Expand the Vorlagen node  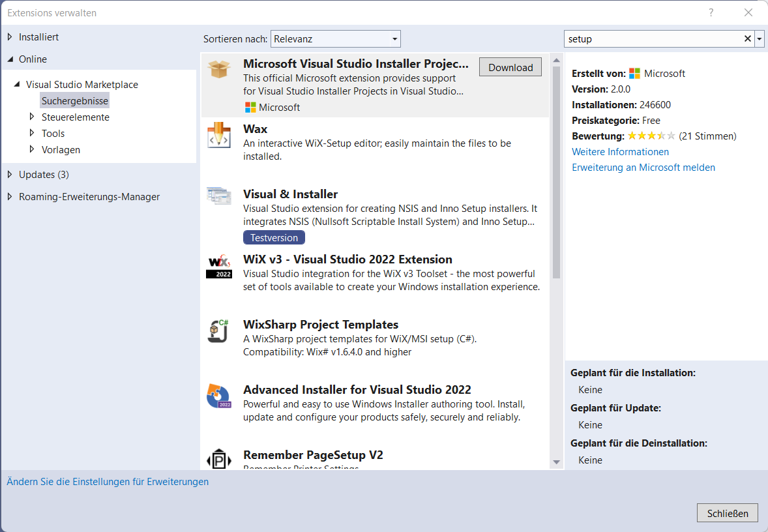tap(32, 149)
